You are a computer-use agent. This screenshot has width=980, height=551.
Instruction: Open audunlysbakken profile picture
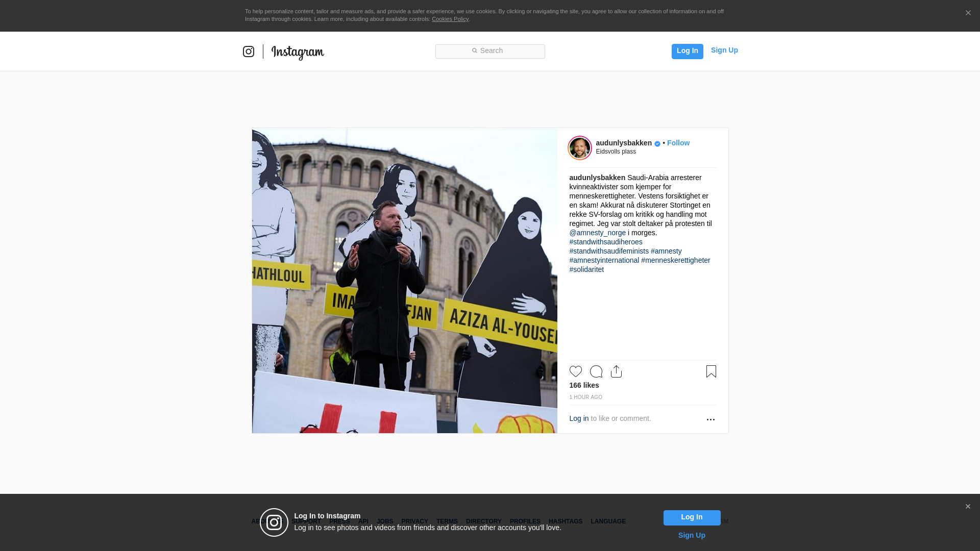click(x=580, y=148)
